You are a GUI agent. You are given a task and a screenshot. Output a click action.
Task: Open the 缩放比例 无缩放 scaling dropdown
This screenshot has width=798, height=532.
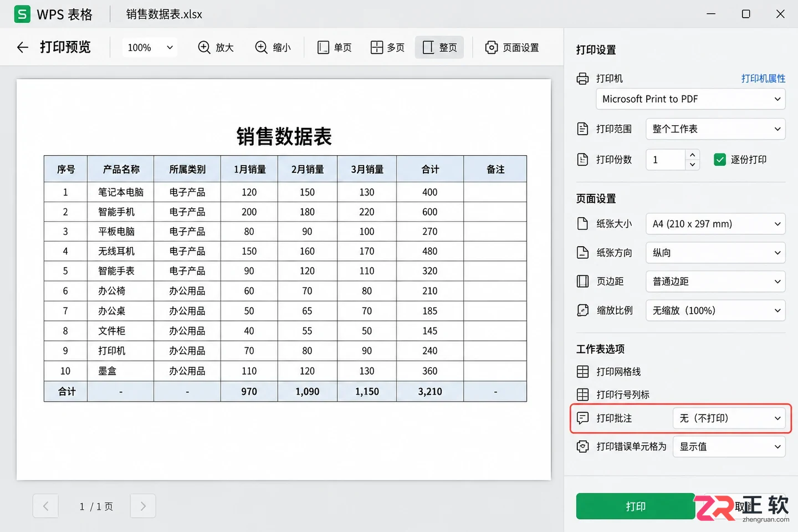tap(715, 310)
